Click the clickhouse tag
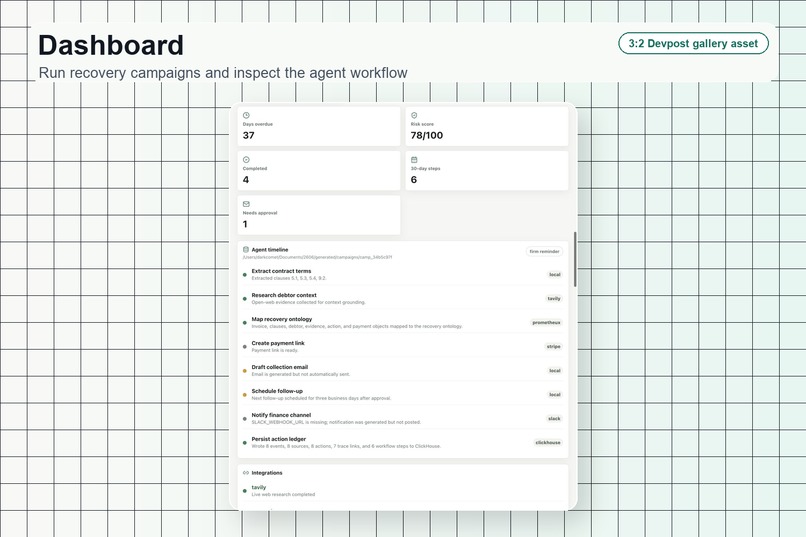 pos(548,442)
